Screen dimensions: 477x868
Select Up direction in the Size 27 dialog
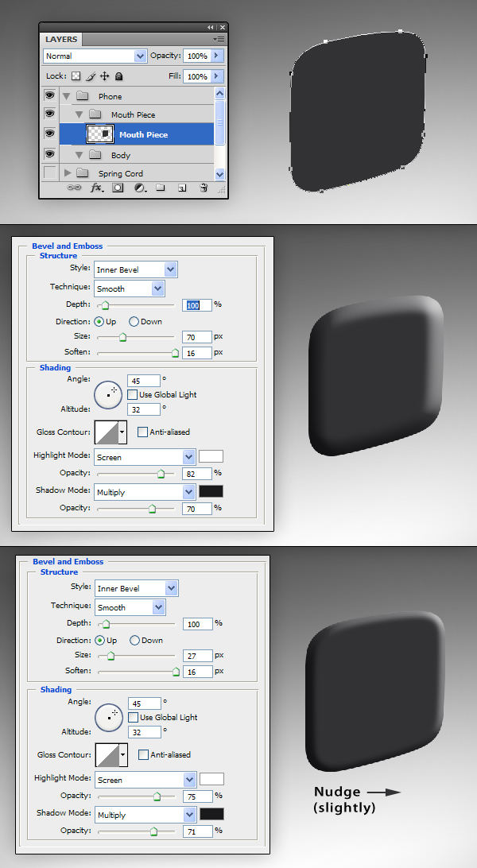100,641
